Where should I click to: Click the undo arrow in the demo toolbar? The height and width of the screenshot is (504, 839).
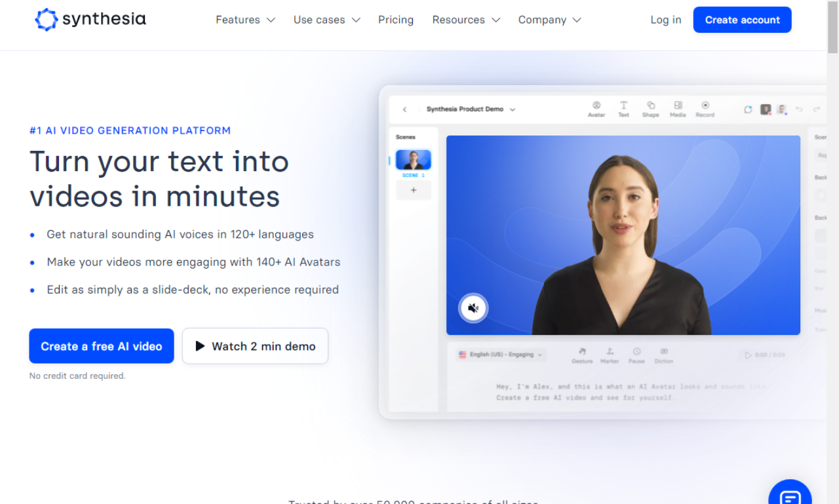point(799,109)
